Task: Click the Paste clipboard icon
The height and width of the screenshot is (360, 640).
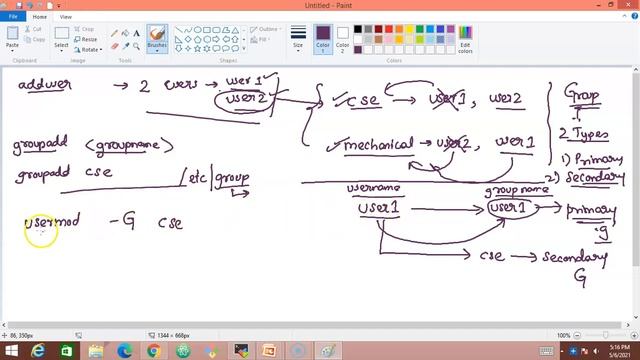Action: (12, 33)
